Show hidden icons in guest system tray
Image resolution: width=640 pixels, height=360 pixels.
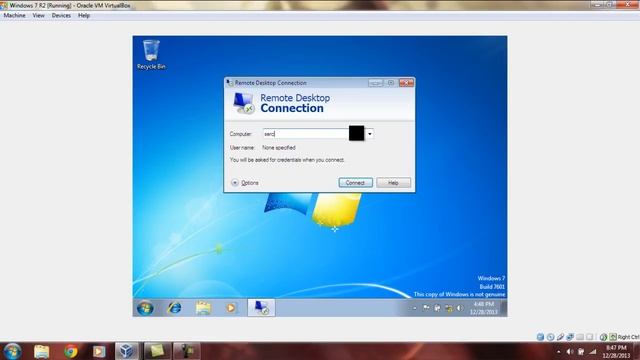pos(415,308)
